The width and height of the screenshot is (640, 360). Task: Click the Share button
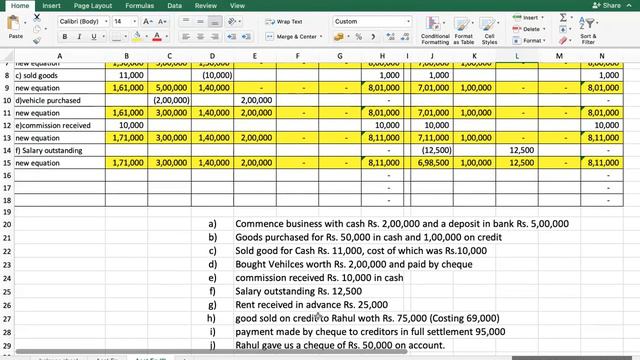pyautogui.click(x=607, y=5)
